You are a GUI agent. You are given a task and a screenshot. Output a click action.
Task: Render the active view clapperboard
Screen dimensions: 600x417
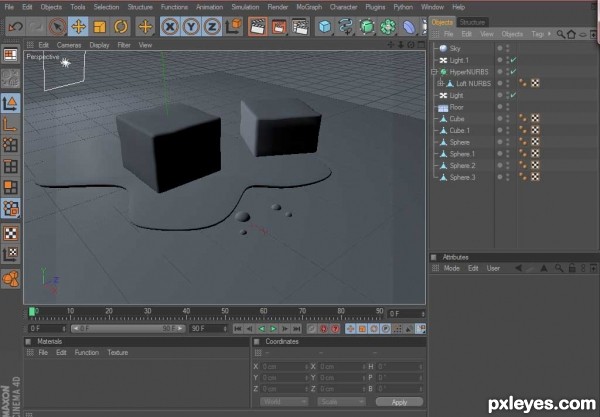coord(258,27)
